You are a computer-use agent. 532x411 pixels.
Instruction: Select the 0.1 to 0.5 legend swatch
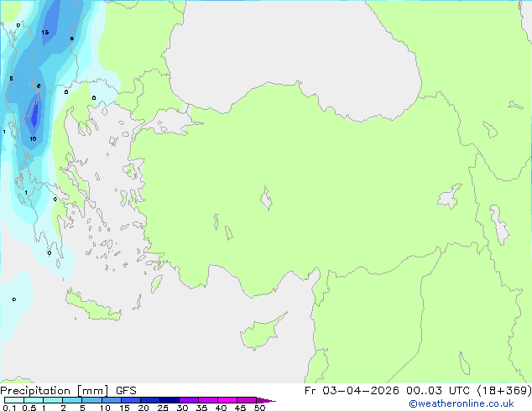(x=14, y=400)
